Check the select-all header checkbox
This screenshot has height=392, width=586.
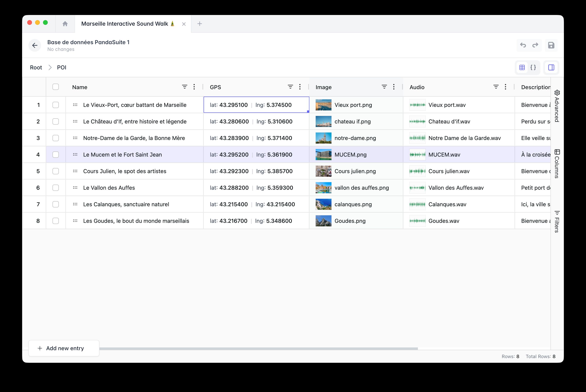coord(55,87)
